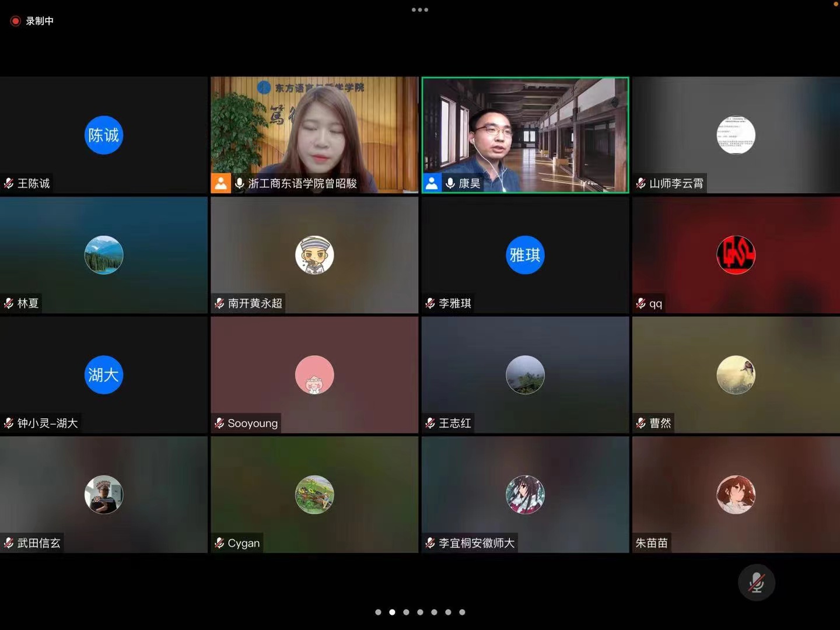
Task: Click the name label 武田信玄
Action: tap(39, 543)
